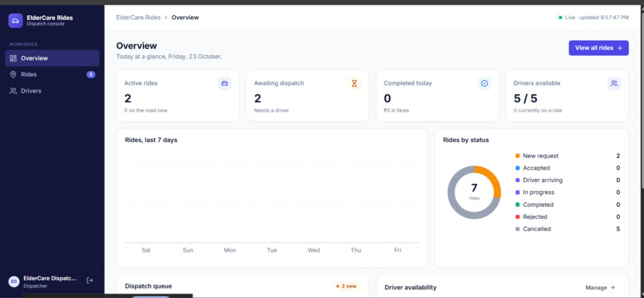
Task: Click the car icon on Active rides card
Action: coord(225,83)
